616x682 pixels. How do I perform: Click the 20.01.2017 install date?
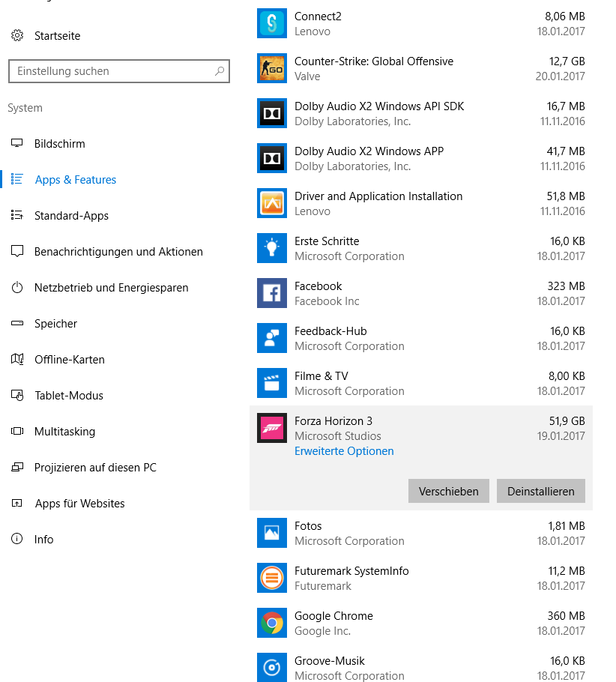click(x=561, y=76)
